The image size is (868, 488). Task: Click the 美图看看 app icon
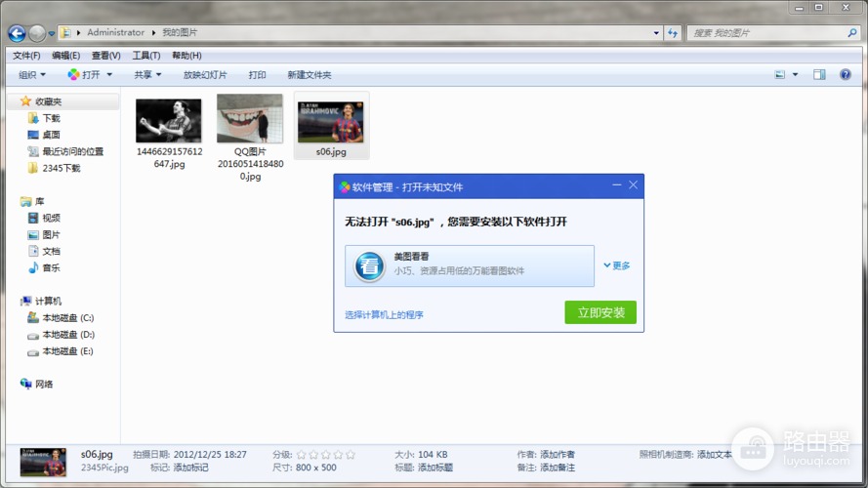pyautogui.click(x=369, y=266)
